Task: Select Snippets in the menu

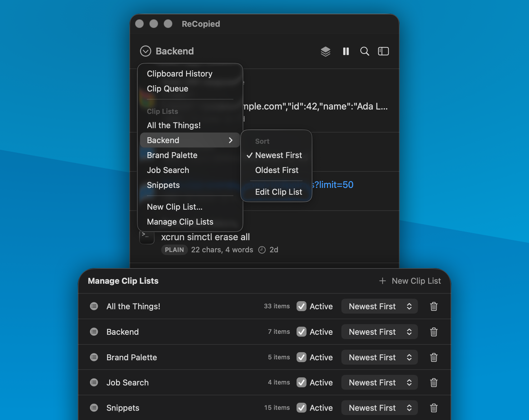Action: (x=190, y=185)
